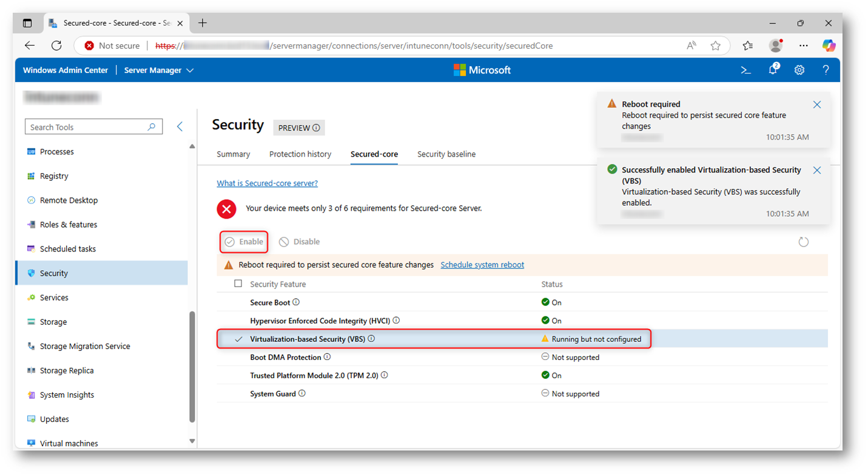Image resolution: width=868 pixels, height=476 pixels.
Task: Go back in browser
Action: pos(30,46)
